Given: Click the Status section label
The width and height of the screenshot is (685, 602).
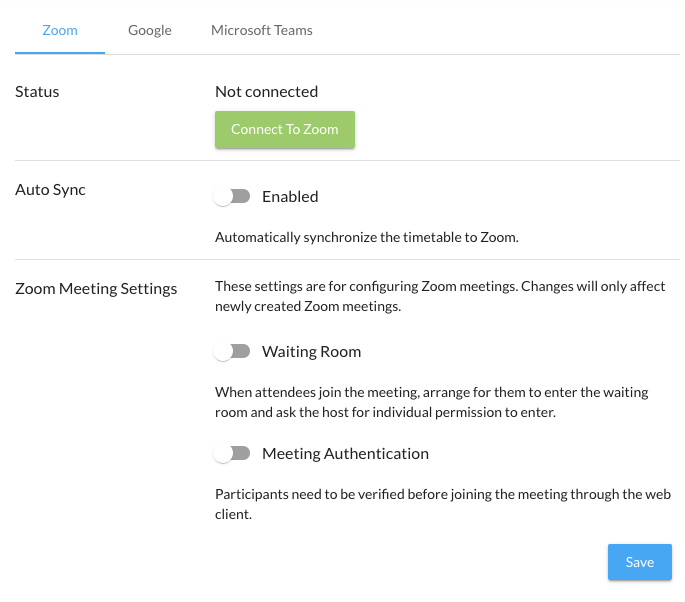Looking at the screenshot, I should (x=37, y=92).
